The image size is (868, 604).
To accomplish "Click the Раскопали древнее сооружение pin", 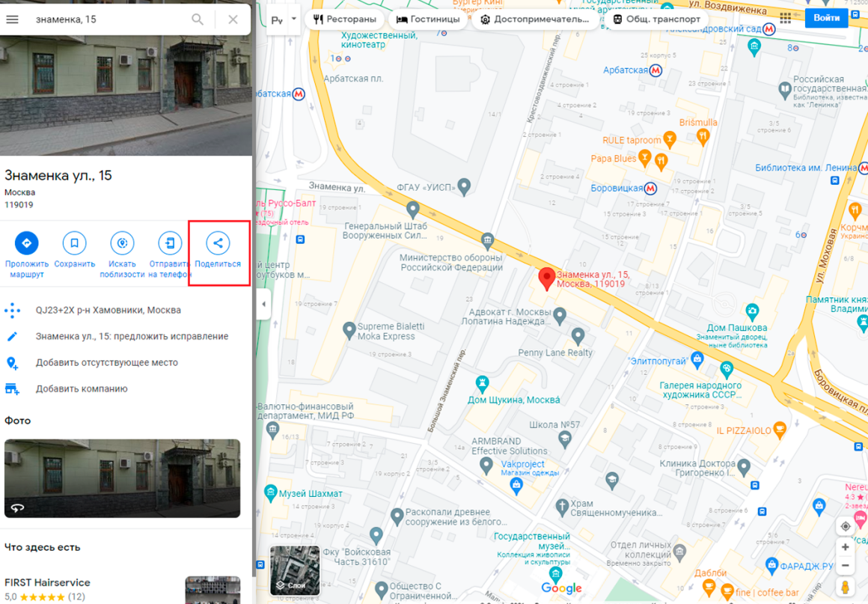I will pos(397,516).
